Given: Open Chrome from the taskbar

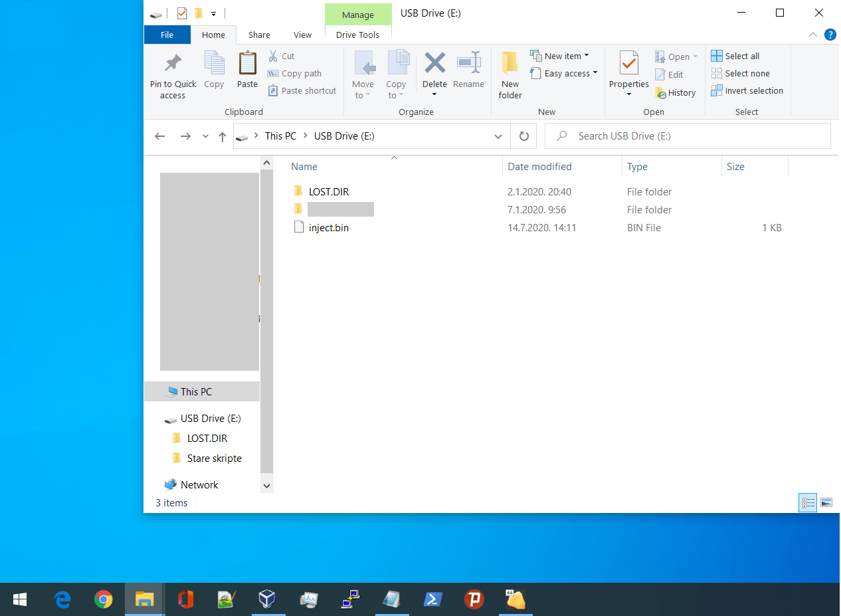Looking at the screenshot, I should (x=103, y=600).
